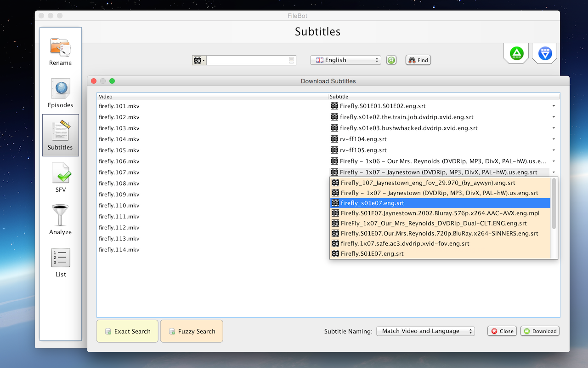Select video row firefly.109.mkv
The height and width of the screenshot is (368, 588).
click(x=119, y=195)
